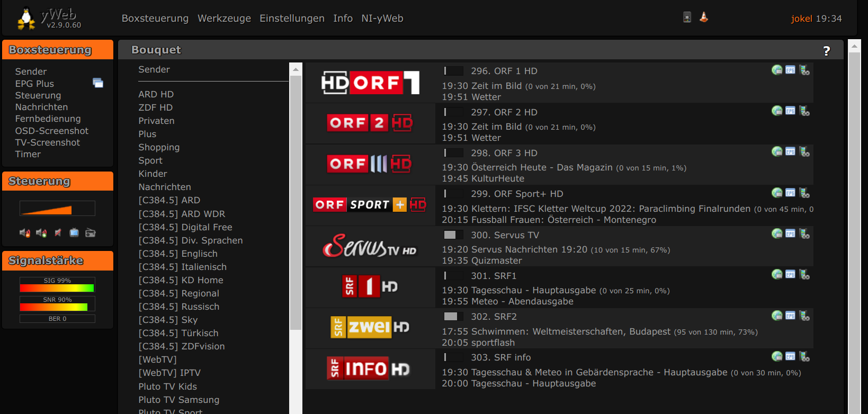Open the Info menu item
Screen dimensions: 868x414
tap(343, 19)
